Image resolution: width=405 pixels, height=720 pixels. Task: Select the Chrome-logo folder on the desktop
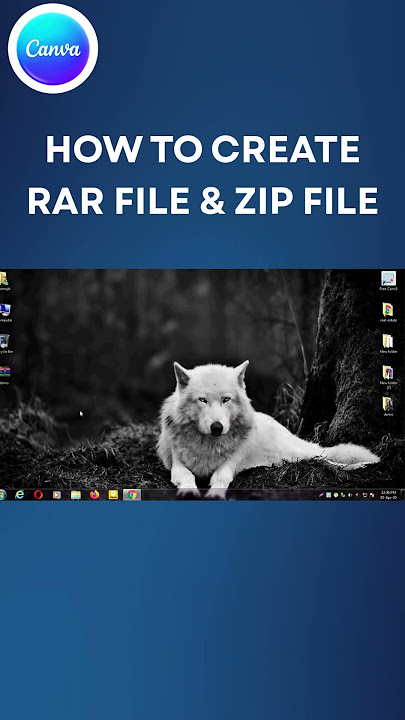coord(388,312)
